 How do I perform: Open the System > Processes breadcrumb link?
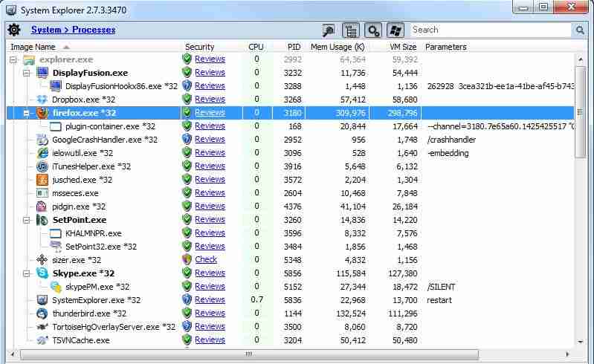pyautogui.click(x=74, y=30)
